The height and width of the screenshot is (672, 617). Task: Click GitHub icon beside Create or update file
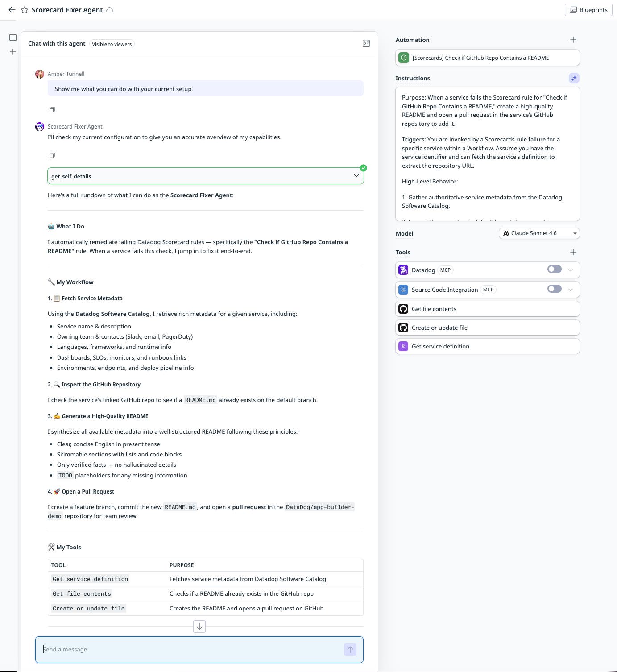[x=403, y=328]
